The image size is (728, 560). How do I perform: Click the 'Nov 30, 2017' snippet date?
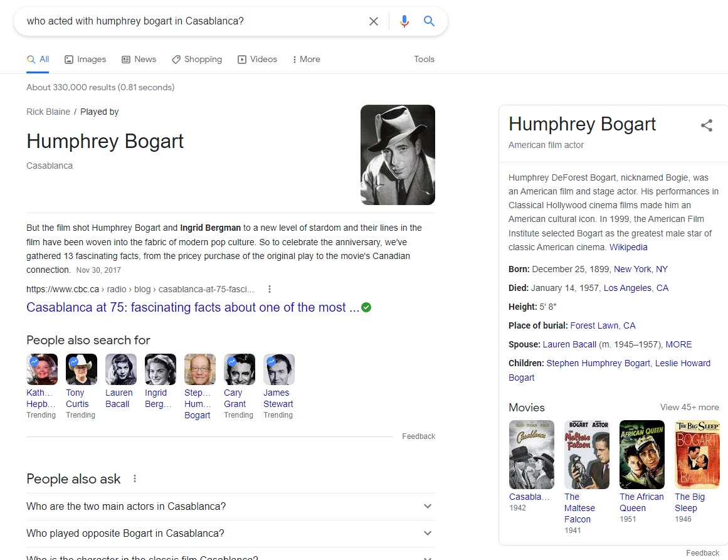click(98, 270)
